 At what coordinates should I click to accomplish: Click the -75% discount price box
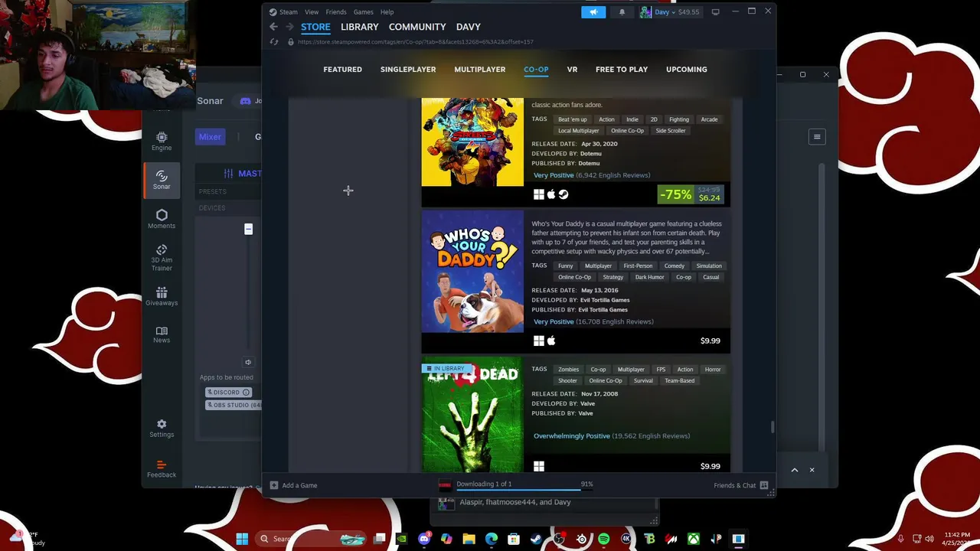point(691,194)
